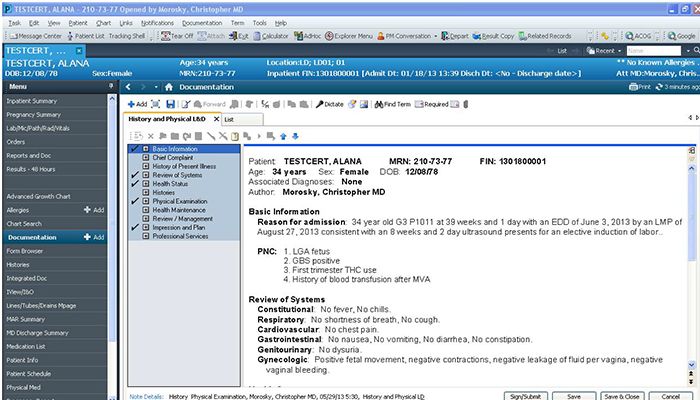Toggle the Required toolbar option
Viewport: 700px width, 400px height.
coord(434,104)
